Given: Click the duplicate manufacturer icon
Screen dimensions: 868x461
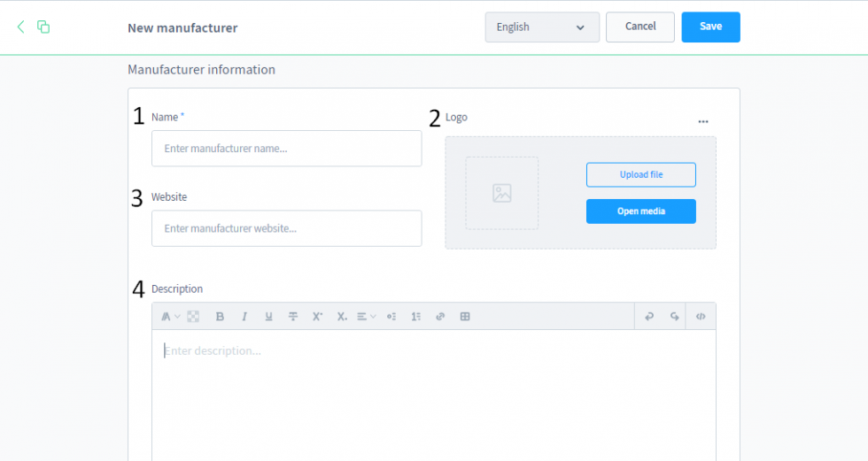Looking at the screenshot, I should coord(43,27).
